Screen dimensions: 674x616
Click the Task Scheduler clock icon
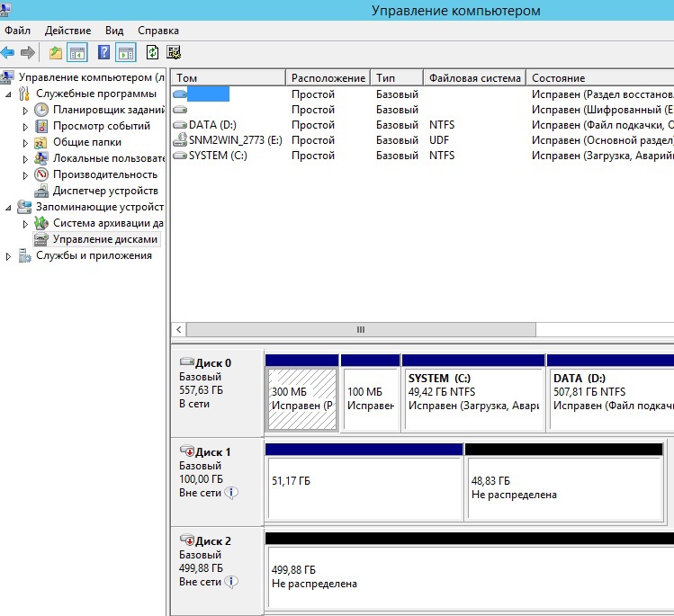[x=41, y=110]
